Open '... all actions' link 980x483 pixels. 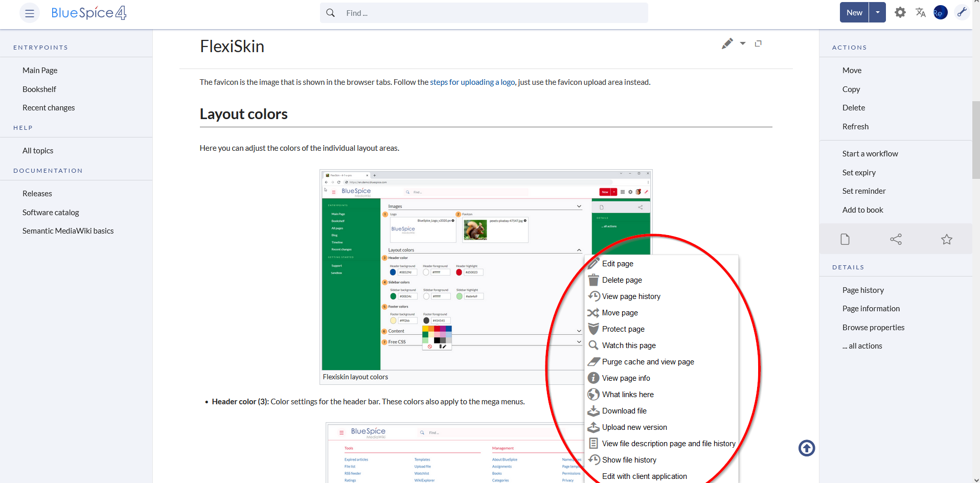(862, 346)
